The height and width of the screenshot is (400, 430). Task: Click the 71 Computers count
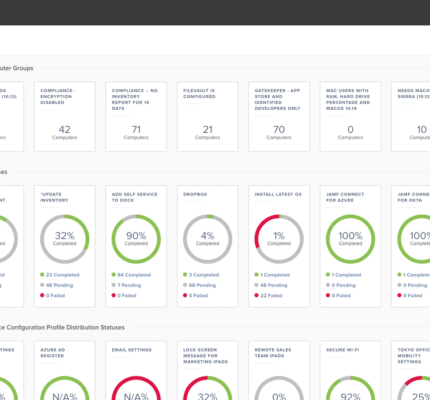[136, 132]
